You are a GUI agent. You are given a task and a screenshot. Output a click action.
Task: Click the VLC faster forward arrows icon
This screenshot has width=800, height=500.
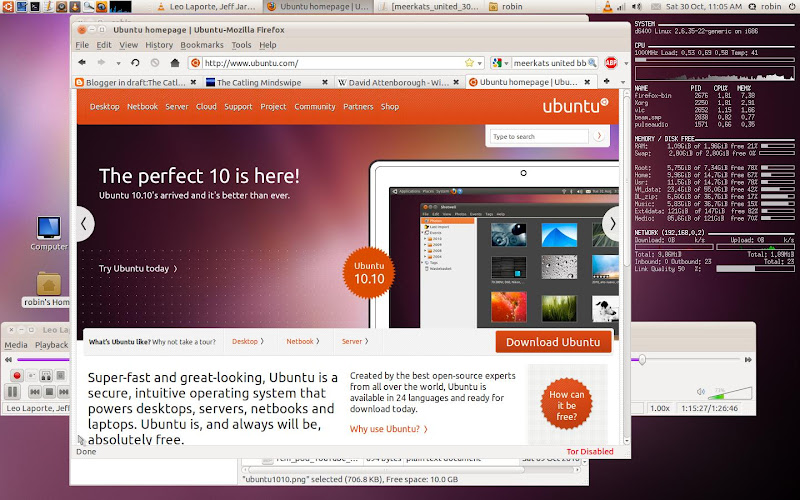(x=748, y=360)
